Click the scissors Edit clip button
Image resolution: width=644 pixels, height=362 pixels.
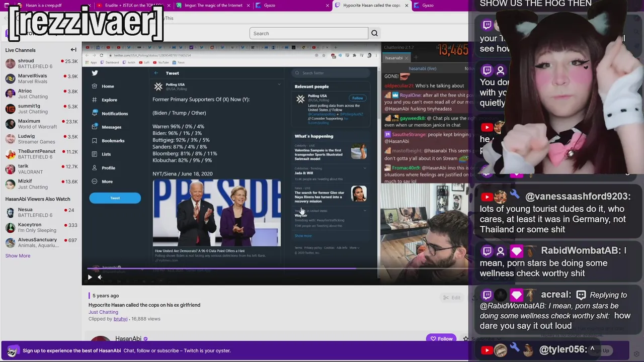pyautogui.click(x=452, y=298)
